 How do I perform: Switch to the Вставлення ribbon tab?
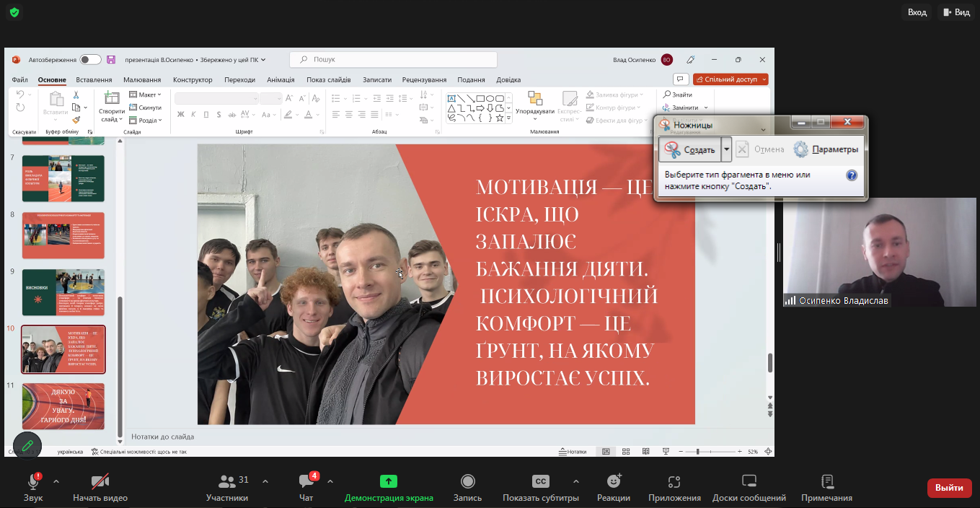[x=94, y=80]
